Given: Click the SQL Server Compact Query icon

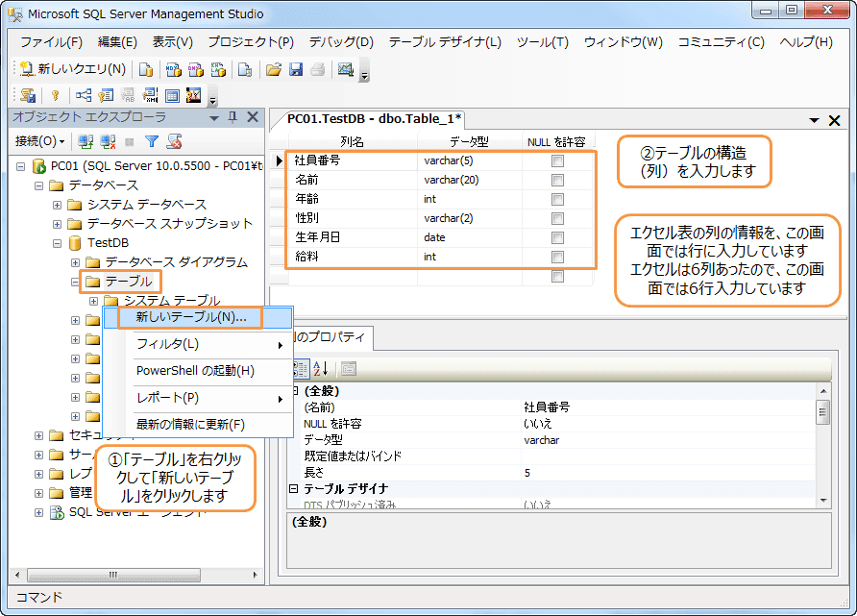Looking at the screenshot, I should pyautogui.click(x=245, y=69).
